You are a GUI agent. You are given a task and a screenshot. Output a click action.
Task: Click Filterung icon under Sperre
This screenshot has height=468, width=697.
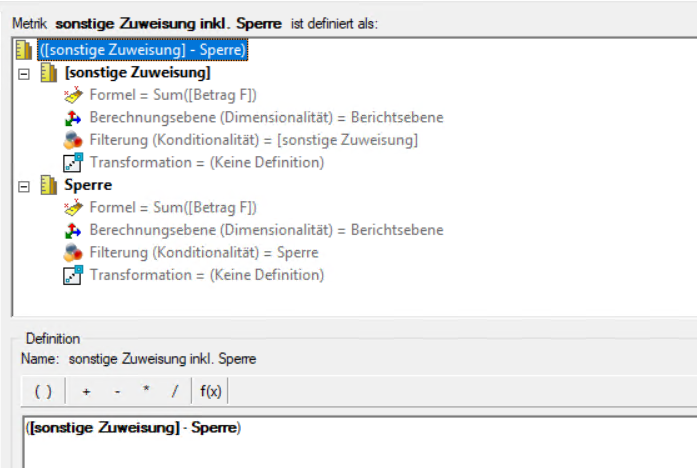coord(72,252)
